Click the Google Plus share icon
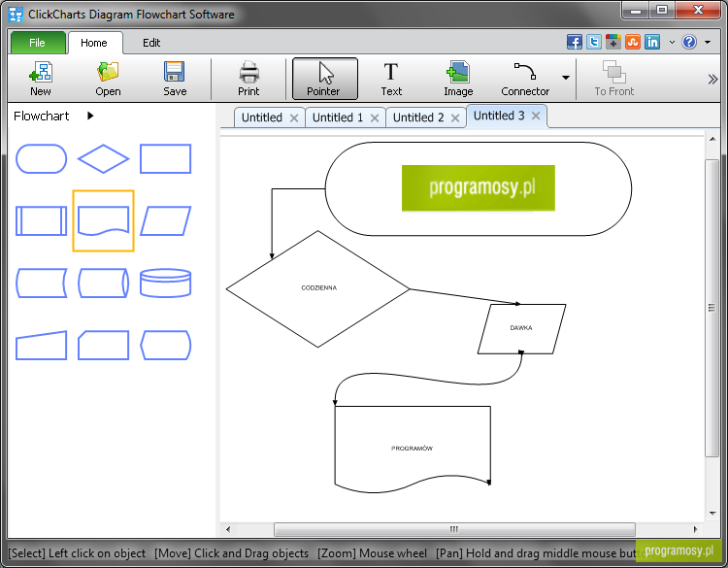Image resolution: width=728 pixels, height=568 pixels. point(613,43)
